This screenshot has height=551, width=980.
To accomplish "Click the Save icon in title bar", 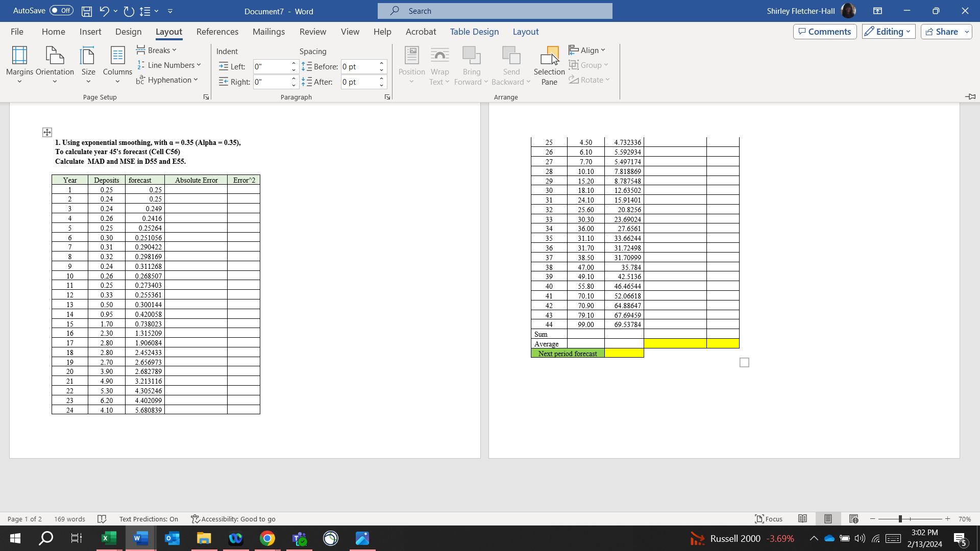I will (87, 11).
